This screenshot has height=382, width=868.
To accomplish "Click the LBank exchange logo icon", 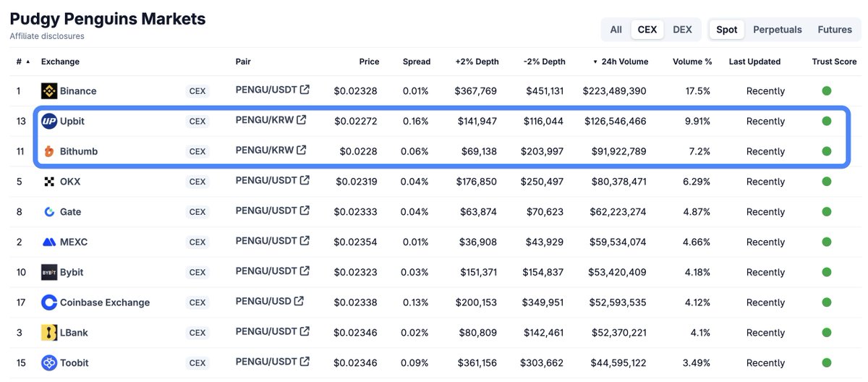I will click(x=49, y=333).
